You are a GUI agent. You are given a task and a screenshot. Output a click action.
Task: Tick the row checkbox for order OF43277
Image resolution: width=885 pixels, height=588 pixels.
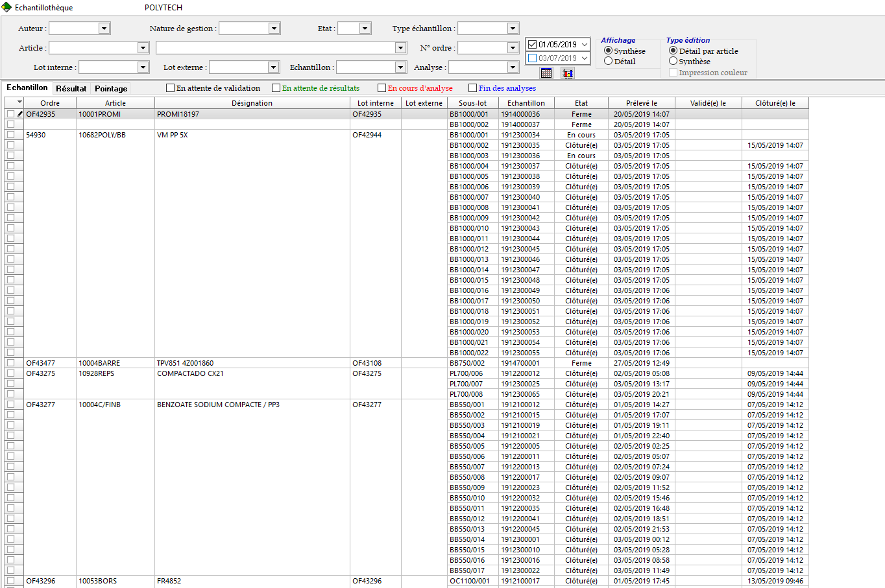pyautogui.click(x=10, y=405)
